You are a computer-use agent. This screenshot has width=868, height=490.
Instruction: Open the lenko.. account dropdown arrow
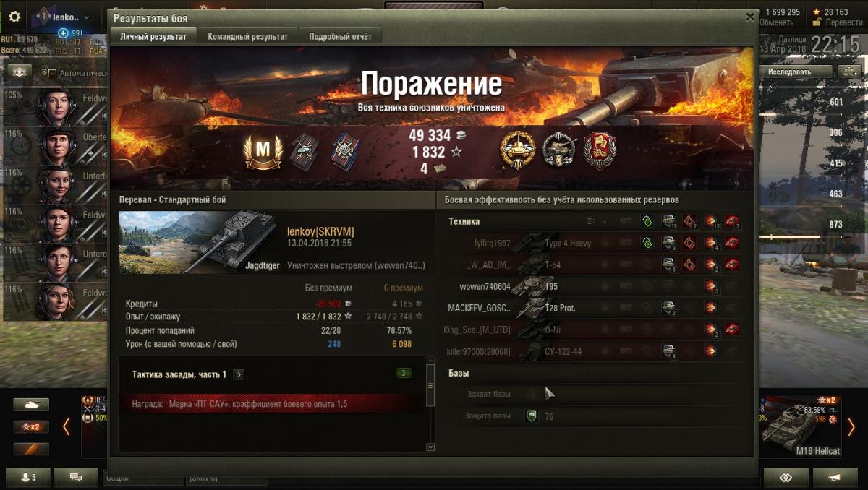click(87, 17)
